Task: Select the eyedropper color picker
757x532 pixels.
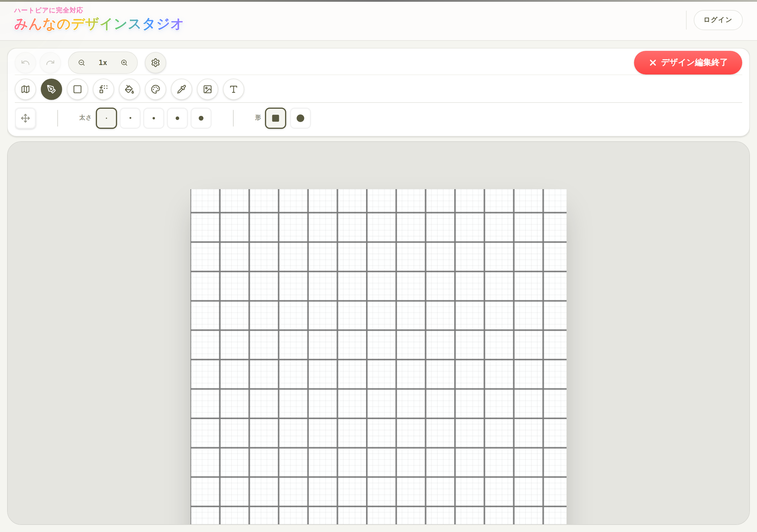Action: (x=182, y=89)
